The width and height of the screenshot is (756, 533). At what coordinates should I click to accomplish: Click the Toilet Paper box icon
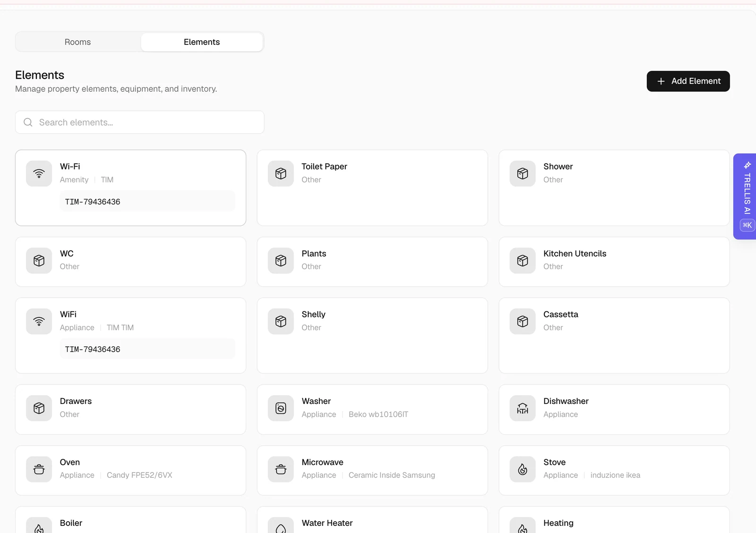click(x=281, y=173)
